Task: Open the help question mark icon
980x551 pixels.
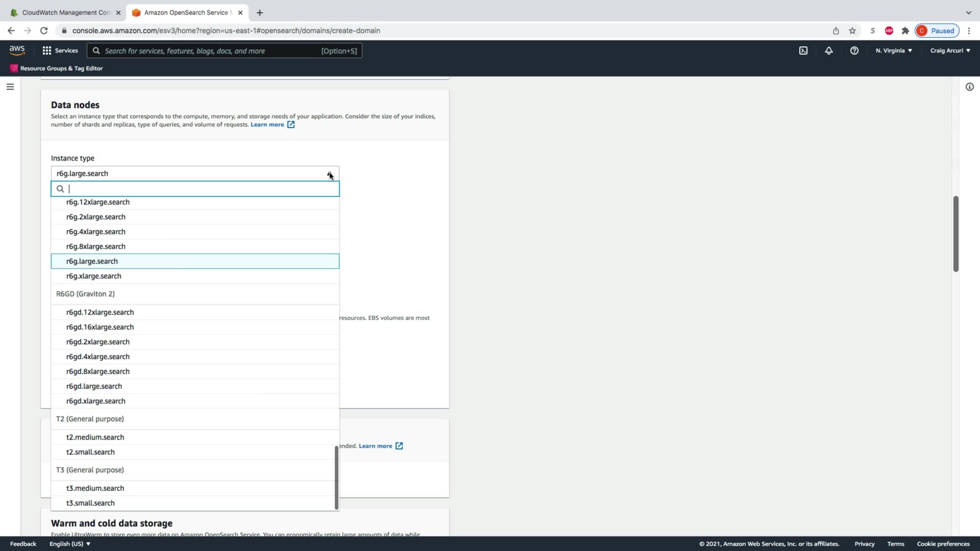Action: pyautogui.click(x=854, y=51)
